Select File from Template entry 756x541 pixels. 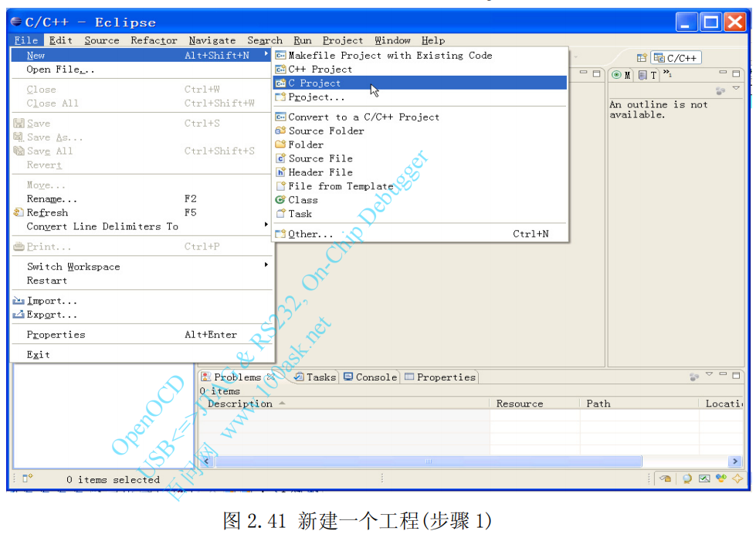click(420, 186)
